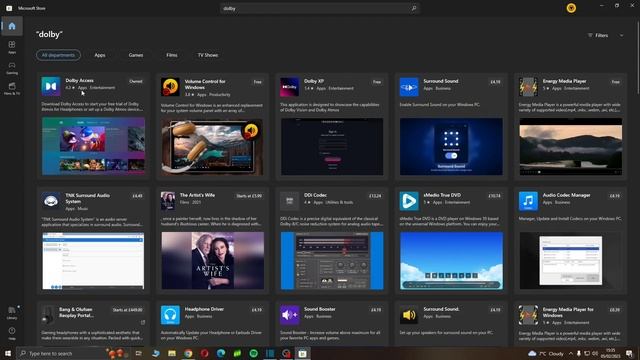Show hidden icons in the system tray

click(x=570, y=353)
